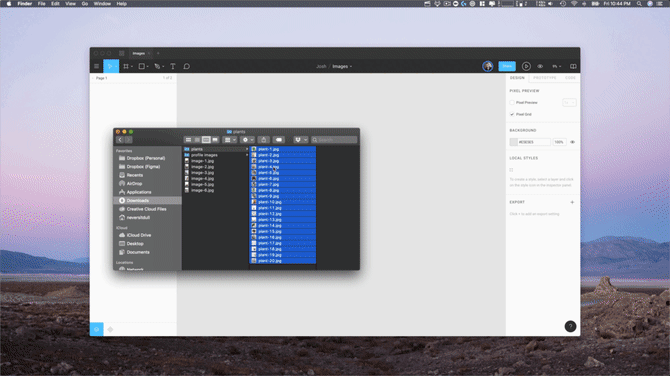This screenshot has width=670, height=376.
Task: Select the Pen tool
Action: (157, 66)
